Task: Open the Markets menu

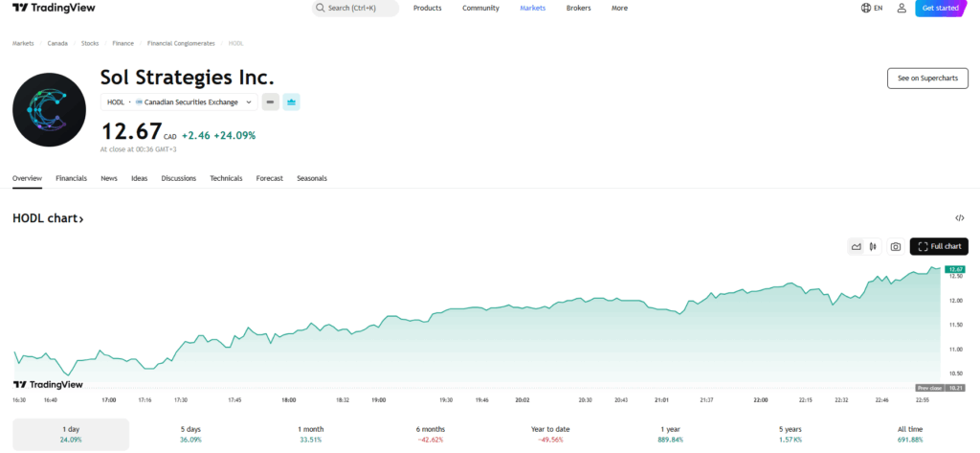Action: click(532, 8)
